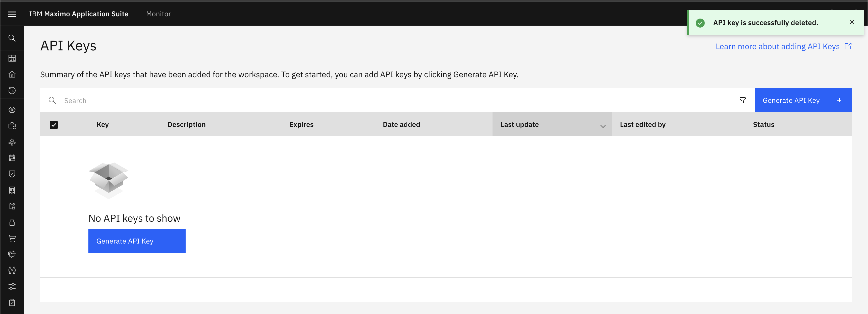868x314 pixels.
Task: Click the API key is successfully deleted text
Action: pyautogui.click(x=766, y=23)
